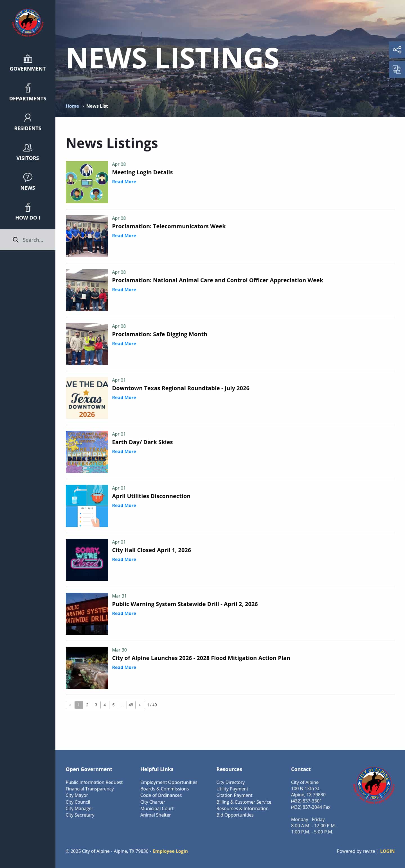The image size is (405, 868).
Task: Open the flood mitigation article photo
Action: [x=87, y=668]
